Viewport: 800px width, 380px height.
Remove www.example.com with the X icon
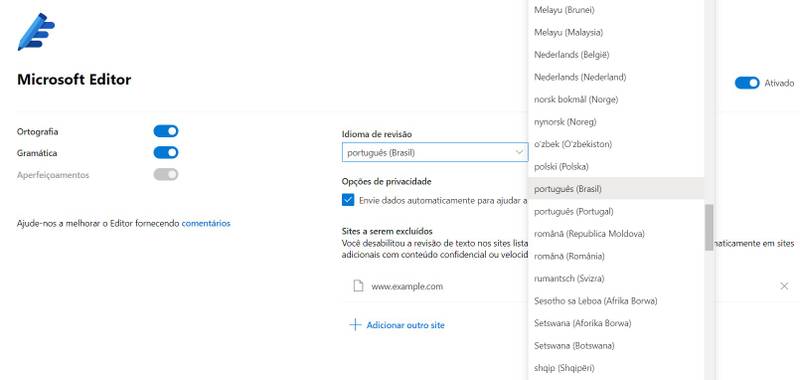[784, 286]
